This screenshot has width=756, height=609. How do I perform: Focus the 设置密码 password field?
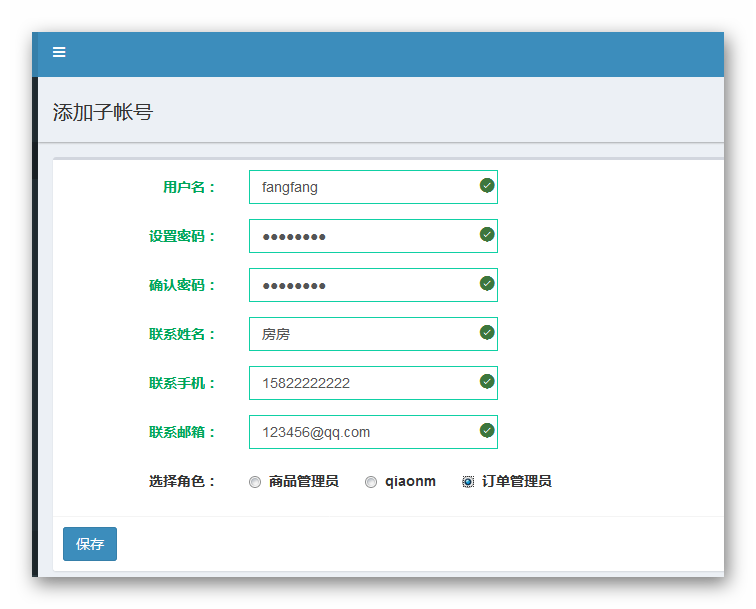[373, 236]
